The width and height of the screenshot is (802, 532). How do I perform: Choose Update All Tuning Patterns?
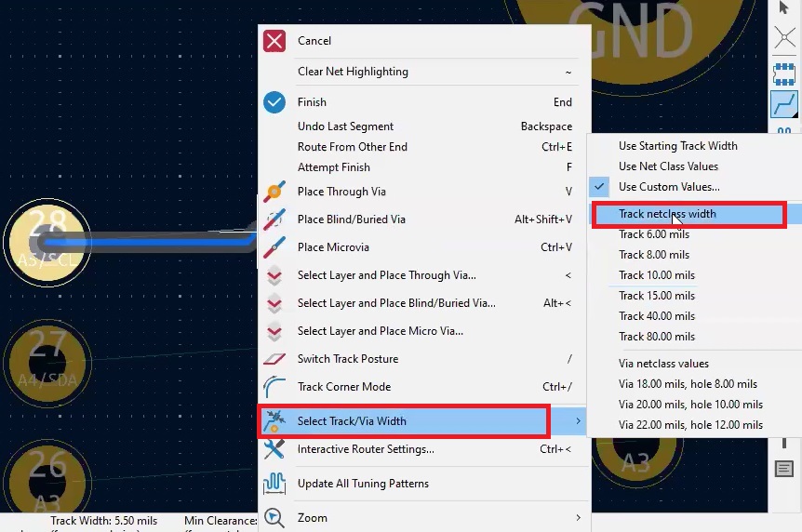coord(363,484)
